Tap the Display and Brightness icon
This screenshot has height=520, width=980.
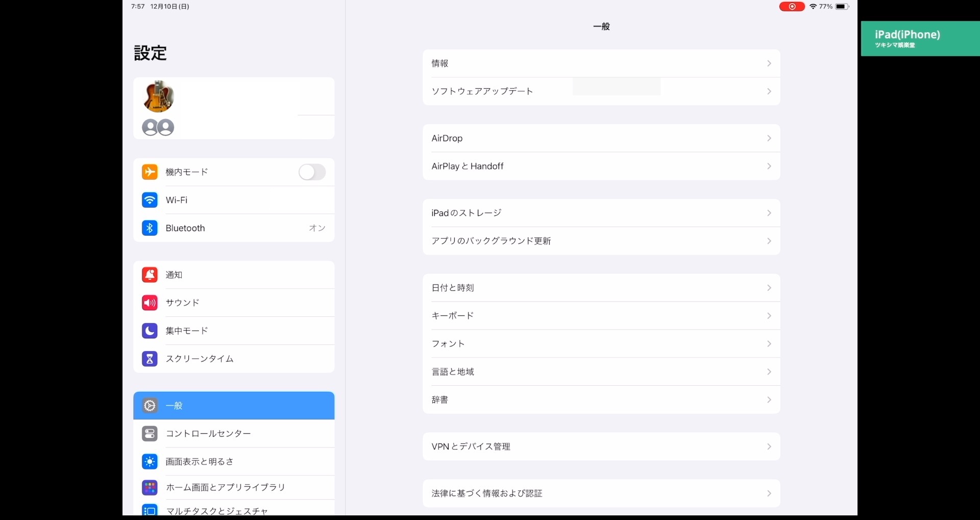[x=150, y=462]
